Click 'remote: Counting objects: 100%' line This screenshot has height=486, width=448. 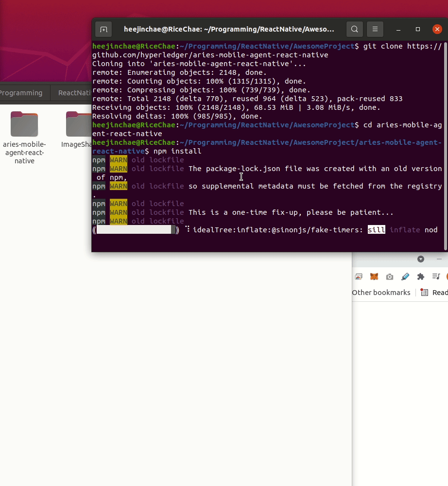[x=199, y=81]
